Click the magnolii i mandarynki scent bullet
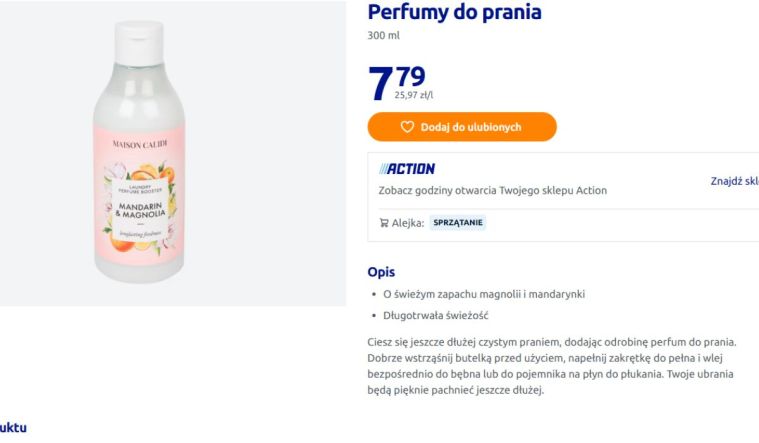The image size is (759, 443). tap(484, 294)
